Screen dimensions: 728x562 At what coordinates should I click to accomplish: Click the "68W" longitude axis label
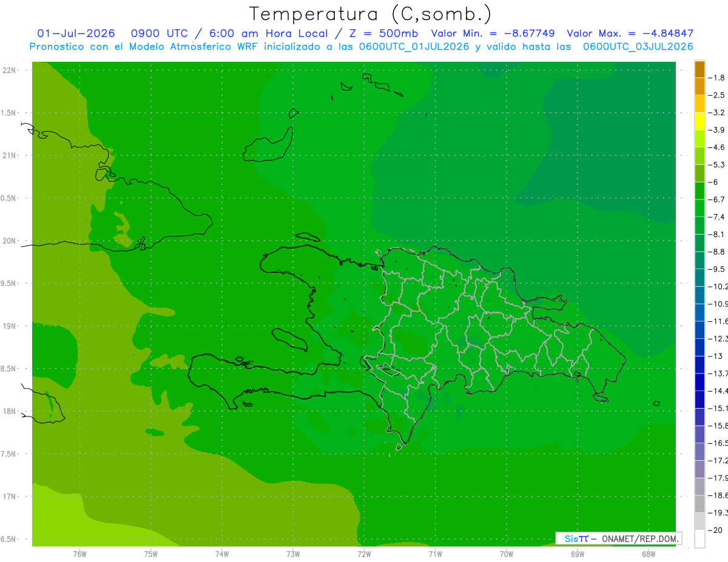(x=649, y=554)
